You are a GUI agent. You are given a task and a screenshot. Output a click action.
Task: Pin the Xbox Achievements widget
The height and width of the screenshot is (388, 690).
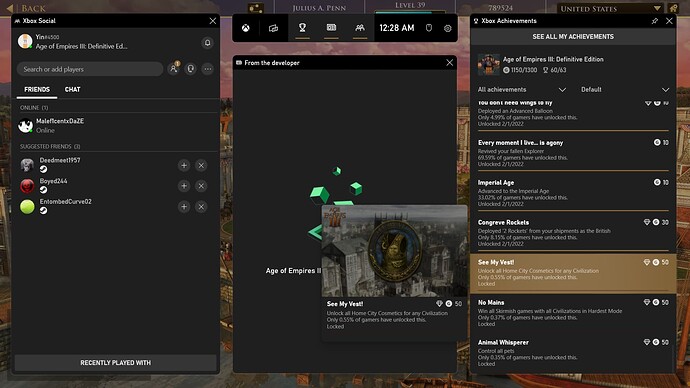pos(655,21)
